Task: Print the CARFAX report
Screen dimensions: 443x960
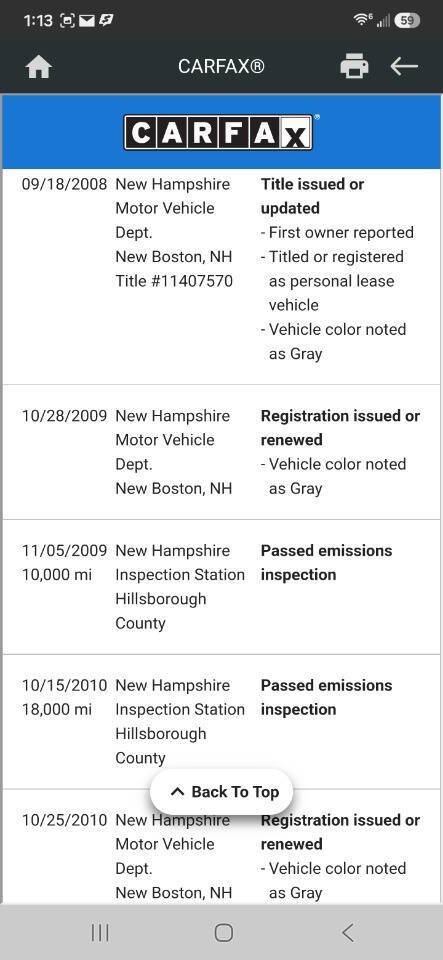Action: [x=354, y=66]
